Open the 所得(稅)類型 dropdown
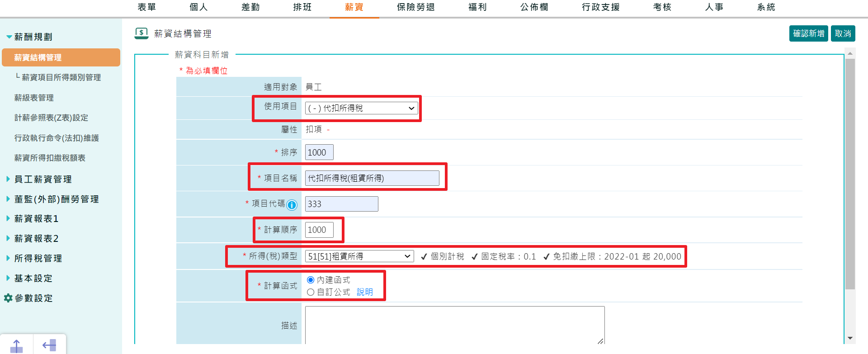Screen dimensions: 868x354 (x=359, y=256)
